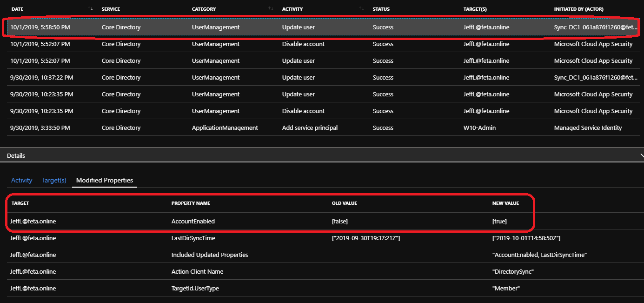Click the Status column header

(381, 9)
